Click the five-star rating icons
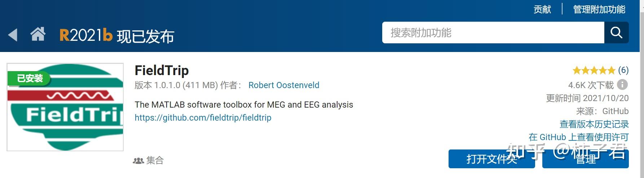This screenshot has height=178, width=644. (x=594, y=70)
